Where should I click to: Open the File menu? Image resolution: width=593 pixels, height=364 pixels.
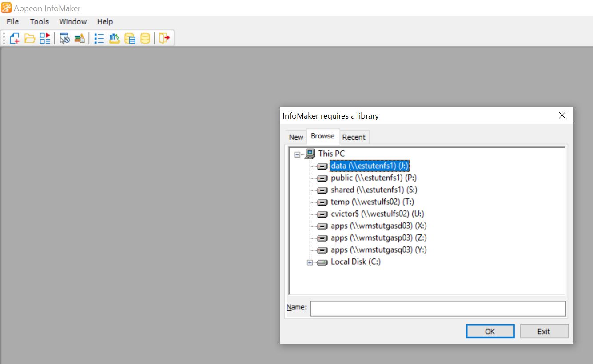[x=12, y=21]
